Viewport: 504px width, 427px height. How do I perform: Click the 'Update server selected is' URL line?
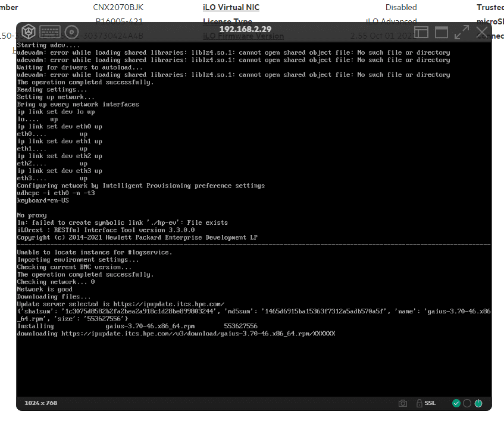[x=121, y=304]
